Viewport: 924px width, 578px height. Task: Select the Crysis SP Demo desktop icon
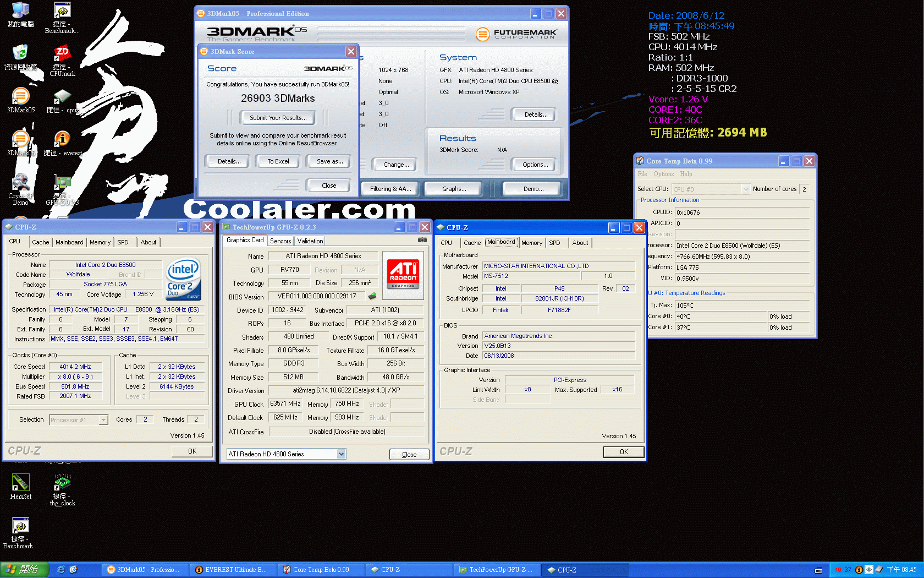[20, 189]
